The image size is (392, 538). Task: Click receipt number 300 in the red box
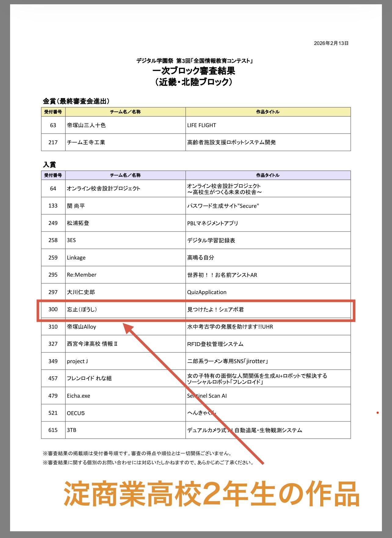point(53,309)
